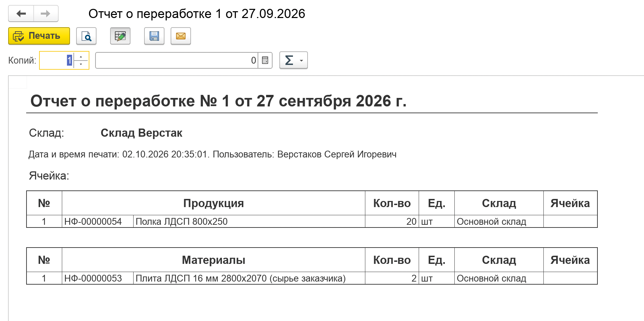Click Основной склад in the Материалы row
Image resolution: width=644 pixels, height=321 pixels.
click(499, 278)
